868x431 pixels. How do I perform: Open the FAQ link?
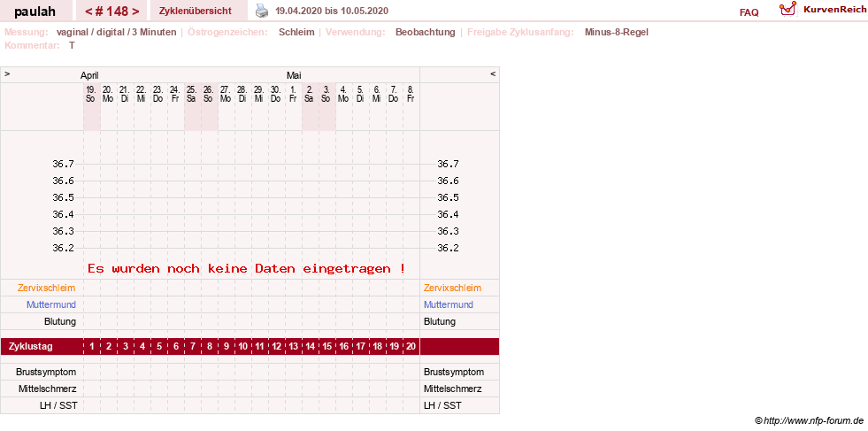click(749, 12)
